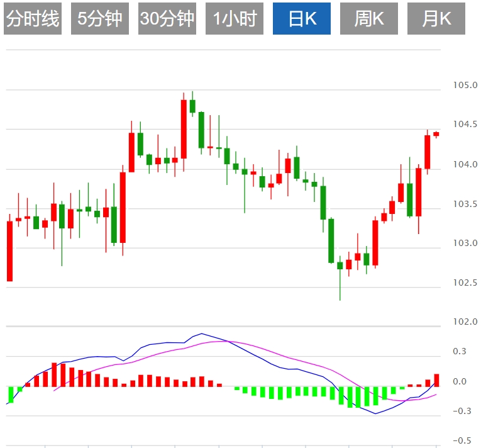
Task: Switch to the 周K weekly tab
Action: [x=368, y=18]
